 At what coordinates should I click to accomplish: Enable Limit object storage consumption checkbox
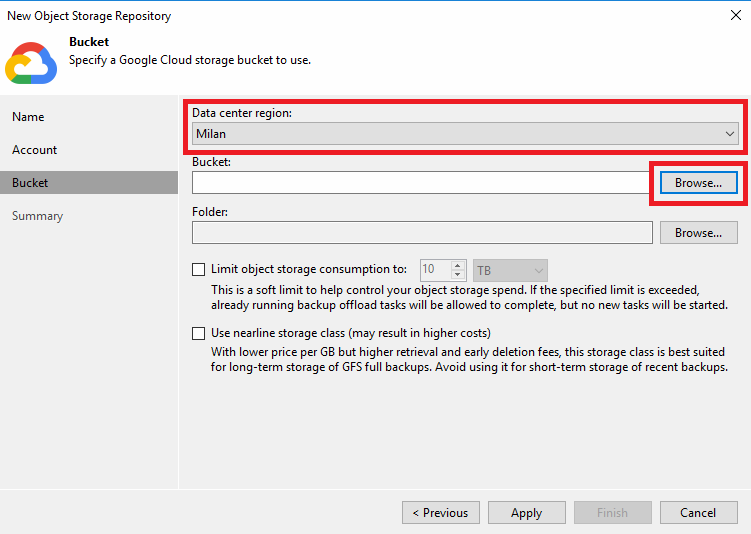198,269
